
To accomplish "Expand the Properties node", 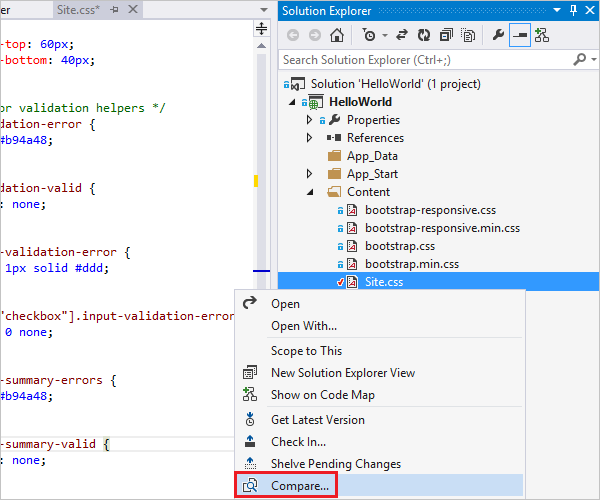I will point(310,120).
